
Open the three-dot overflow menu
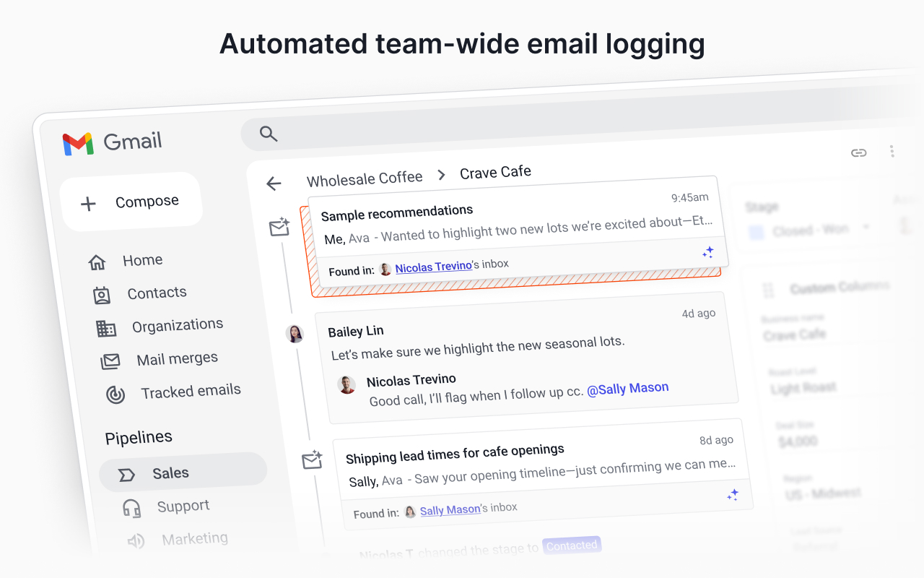892,151
